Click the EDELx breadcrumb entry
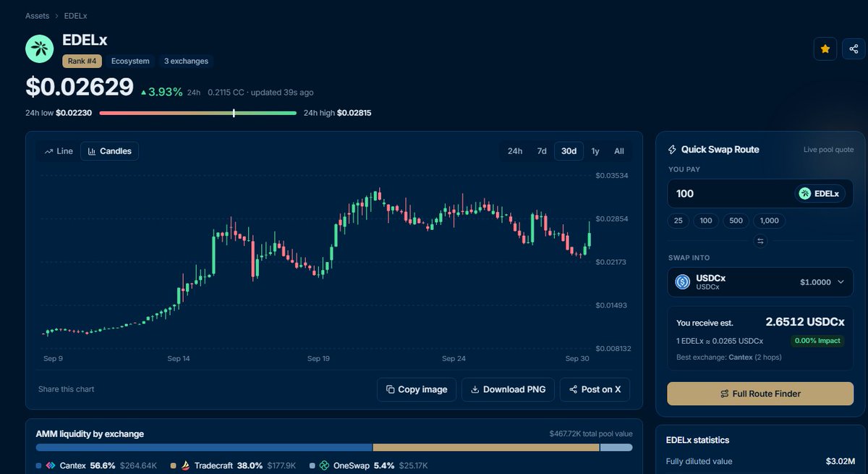868x474 pixels. click(x=75, y=15)
